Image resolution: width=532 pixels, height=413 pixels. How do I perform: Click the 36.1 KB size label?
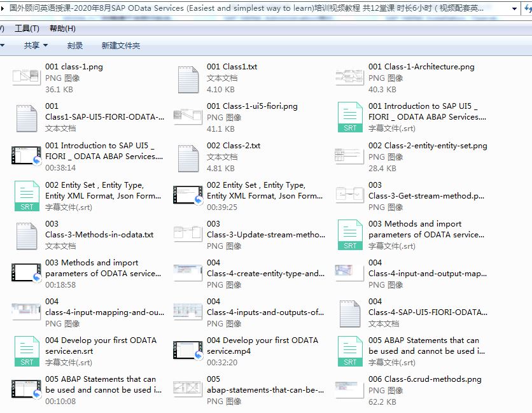coord(59,90)
